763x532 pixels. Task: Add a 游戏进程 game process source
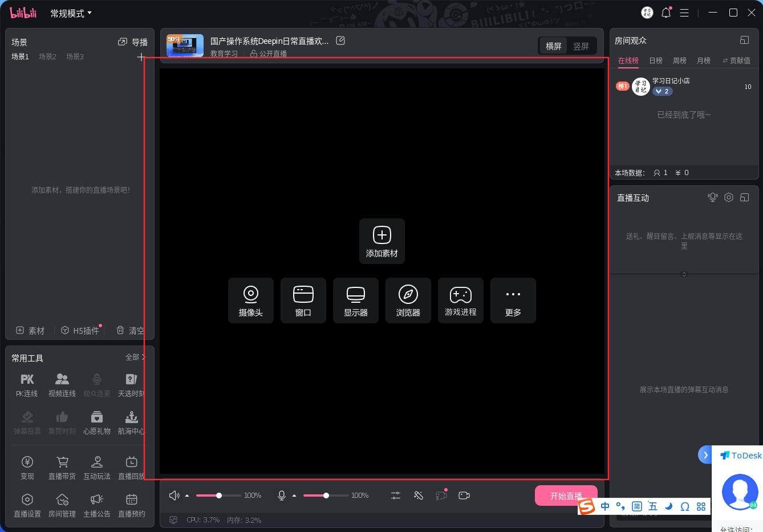point(461,300)
